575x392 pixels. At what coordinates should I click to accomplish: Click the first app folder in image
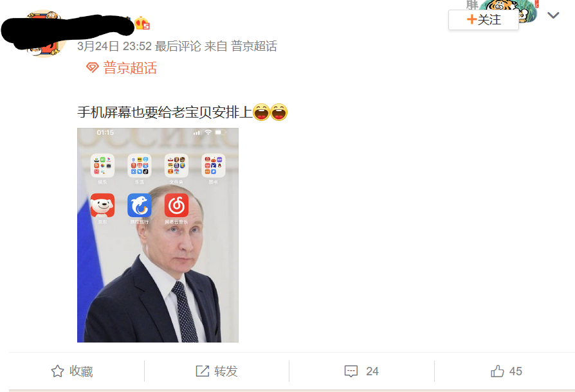pos(102,166)
